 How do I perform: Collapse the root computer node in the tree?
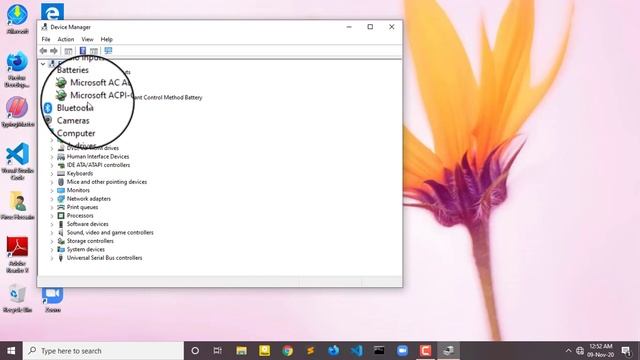tap(43, 64)
